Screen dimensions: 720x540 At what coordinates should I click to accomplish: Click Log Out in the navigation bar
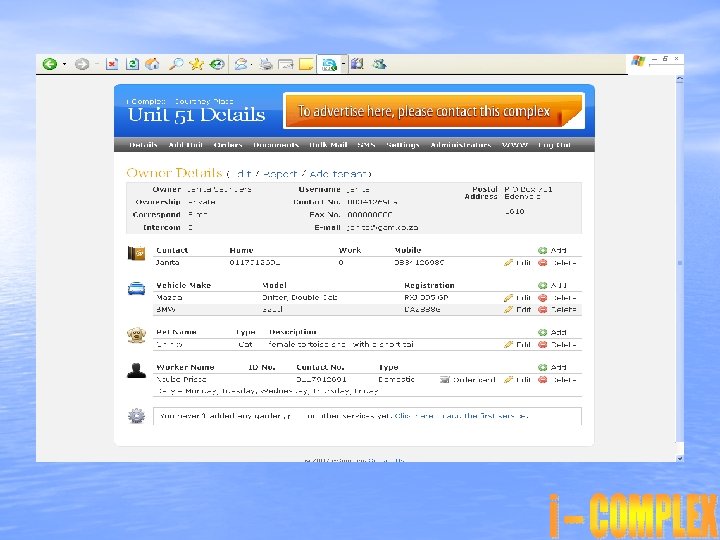(555, 145)
